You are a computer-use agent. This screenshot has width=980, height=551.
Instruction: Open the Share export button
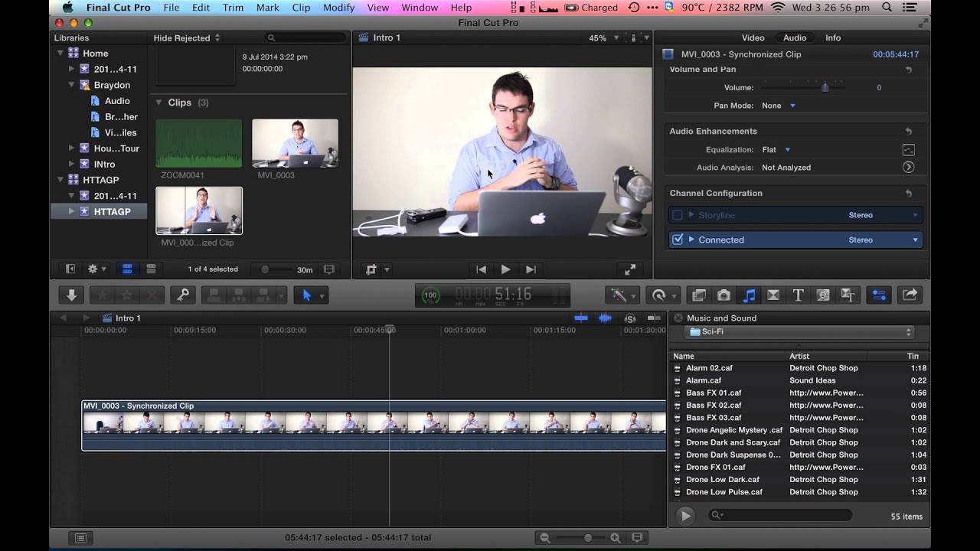tap(910, 295)
